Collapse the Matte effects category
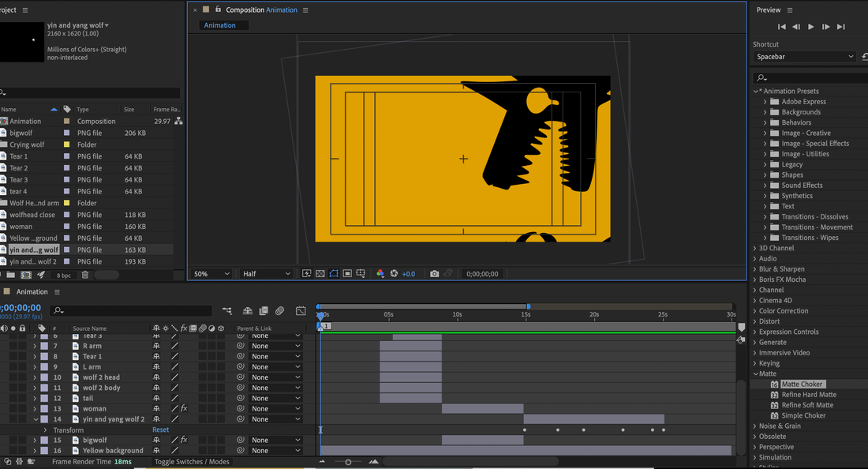This screenshot has height=469, width=868. click(755, 373)
